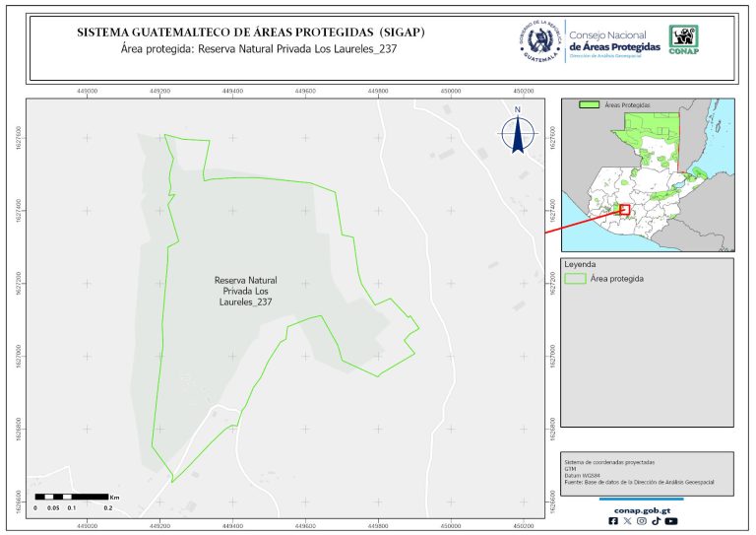
Task: Click the TikTok icon
Action: [x=656, y=521]
